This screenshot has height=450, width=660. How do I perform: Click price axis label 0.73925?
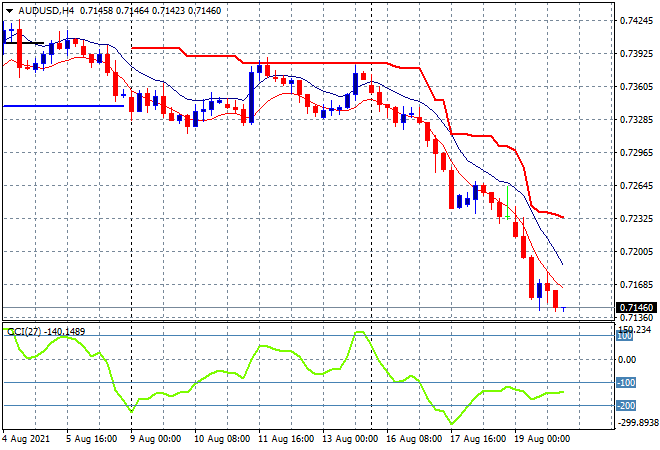tap(636, 53)
